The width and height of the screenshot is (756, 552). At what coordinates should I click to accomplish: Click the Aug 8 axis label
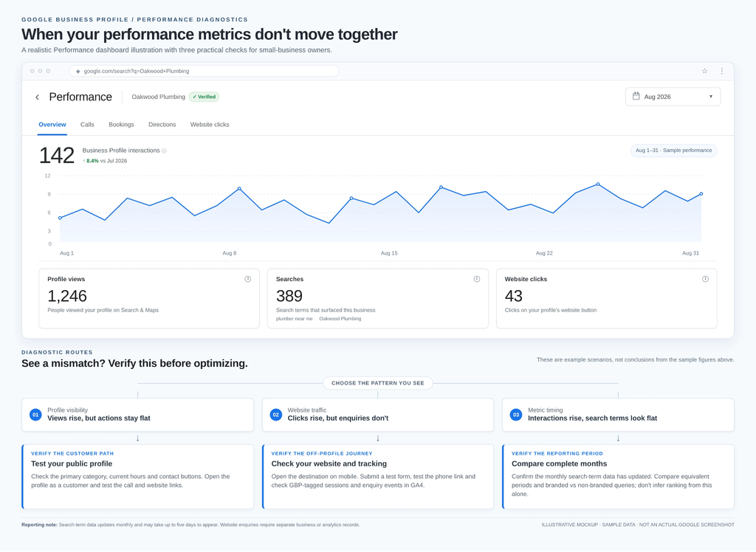coord(230,253)
